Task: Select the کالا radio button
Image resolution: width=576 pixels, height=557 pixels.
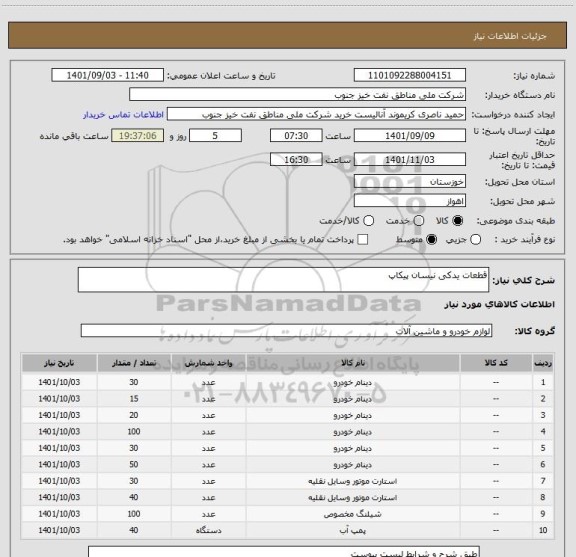Action: click(458, 221)
